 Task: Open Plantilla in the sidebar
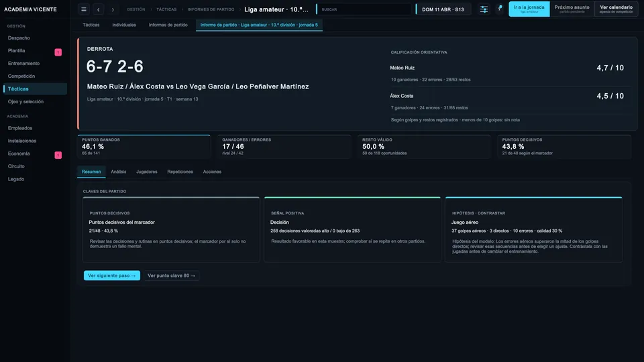point(35,50)
